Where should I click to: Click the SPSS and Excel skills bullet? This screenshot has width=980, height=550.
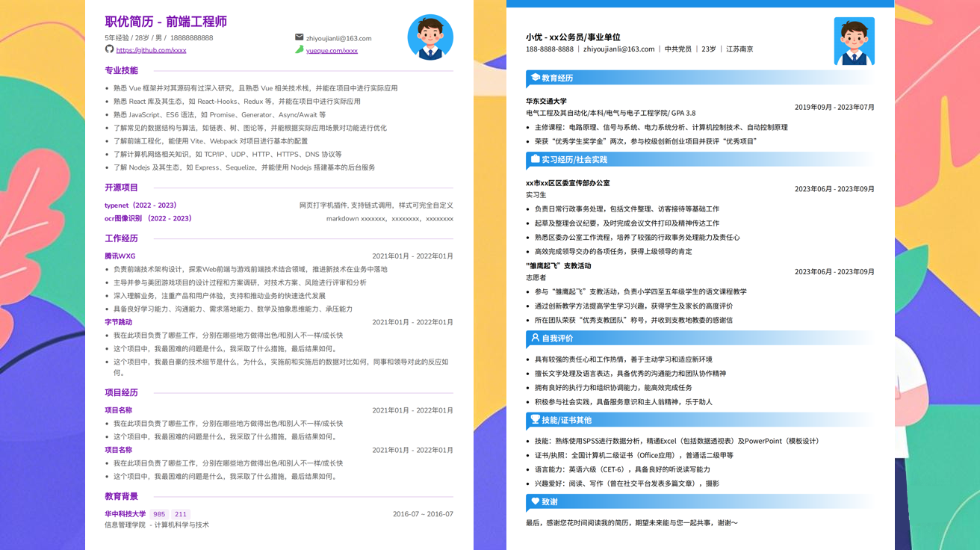[678, 441]
